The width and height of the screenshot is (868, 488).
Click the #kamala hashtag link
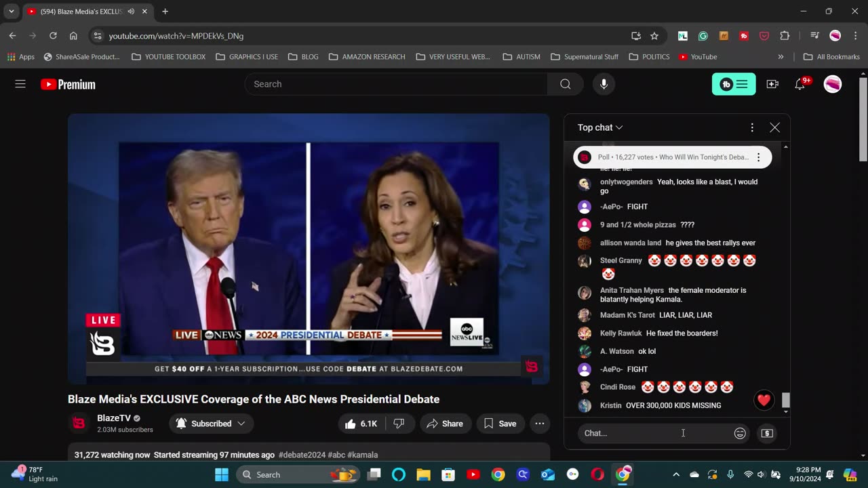tap(362, 455)
